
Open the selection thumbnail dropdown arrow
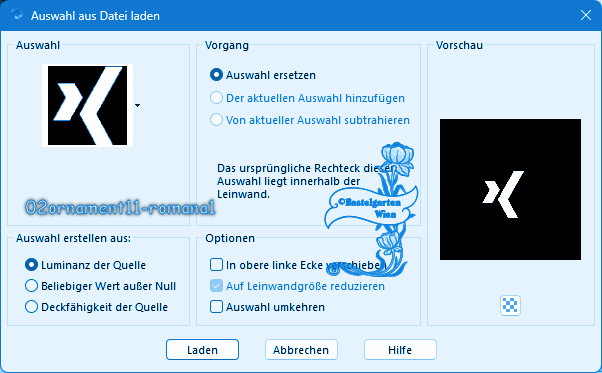tap(137, 105)
